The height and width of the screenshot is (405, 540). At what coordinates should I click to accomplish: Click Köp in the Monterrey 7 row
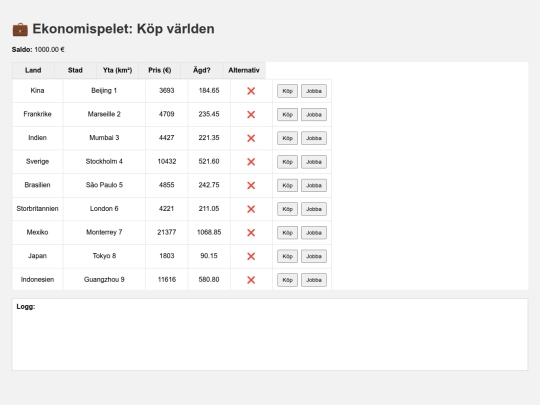tap(287, 232)
